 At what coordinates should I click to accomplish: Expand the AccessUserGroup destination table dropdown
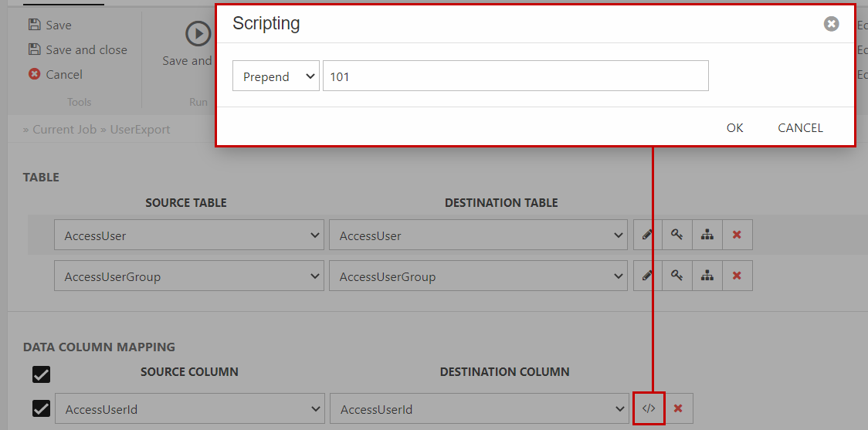click(479, 276)
